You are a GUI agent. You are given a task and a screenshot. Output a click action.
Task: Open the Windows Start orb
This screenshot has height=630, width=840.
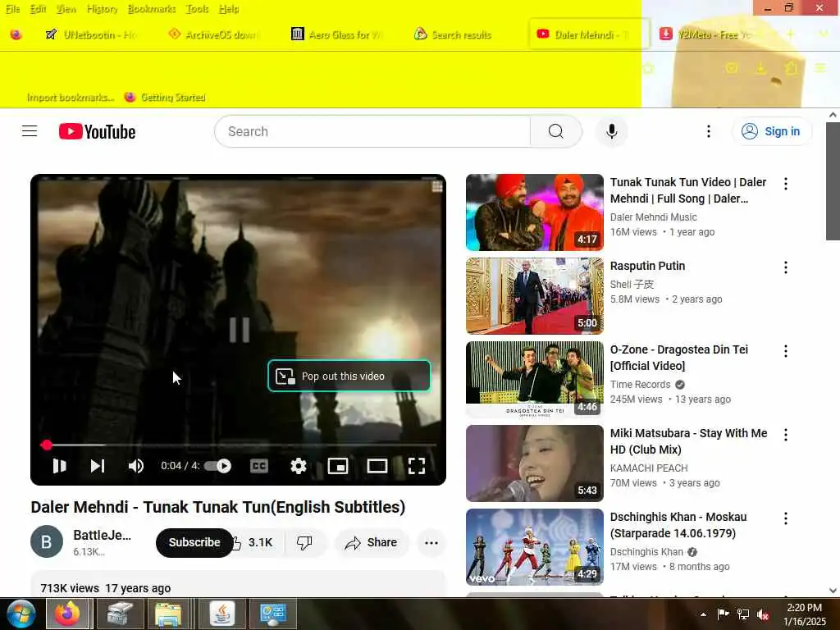(21, 614)
